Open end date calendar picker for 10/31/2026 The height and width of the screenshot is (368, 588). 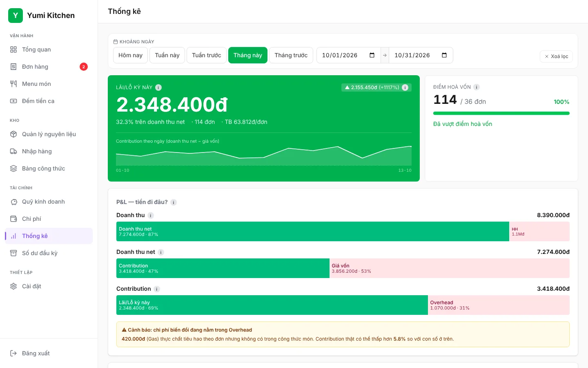pyautogui.click(x=444, y=55)
